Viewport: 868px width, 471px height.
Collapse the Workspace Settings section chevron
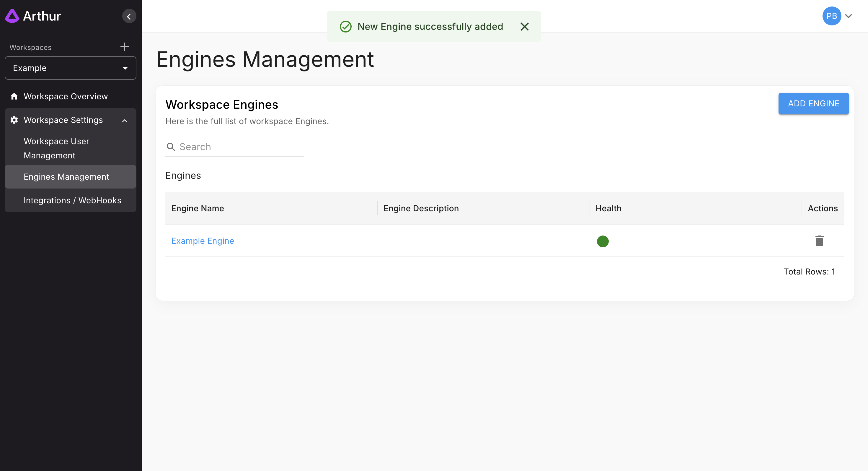(x=125, y=121)
